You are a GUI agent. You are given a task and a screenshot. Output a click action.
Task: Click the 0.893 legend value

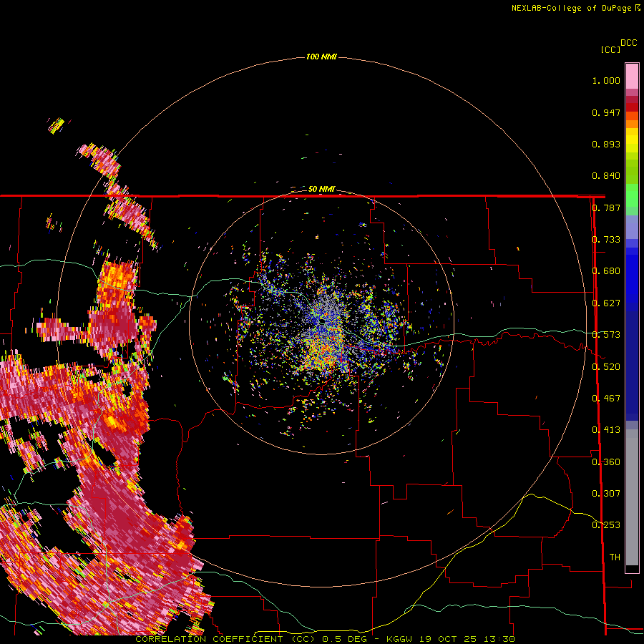(606, 144)
